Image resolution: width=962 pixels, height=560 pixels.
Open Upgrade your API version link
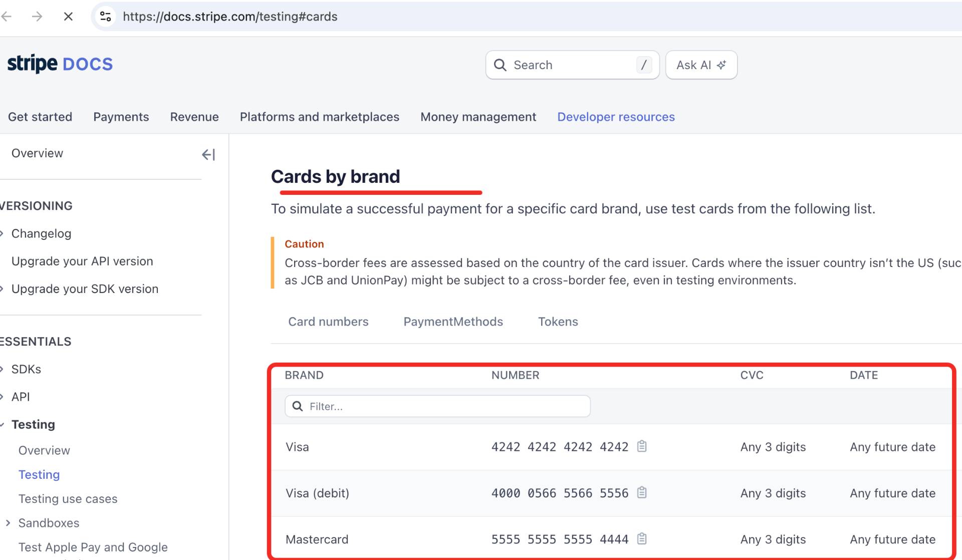82,261
